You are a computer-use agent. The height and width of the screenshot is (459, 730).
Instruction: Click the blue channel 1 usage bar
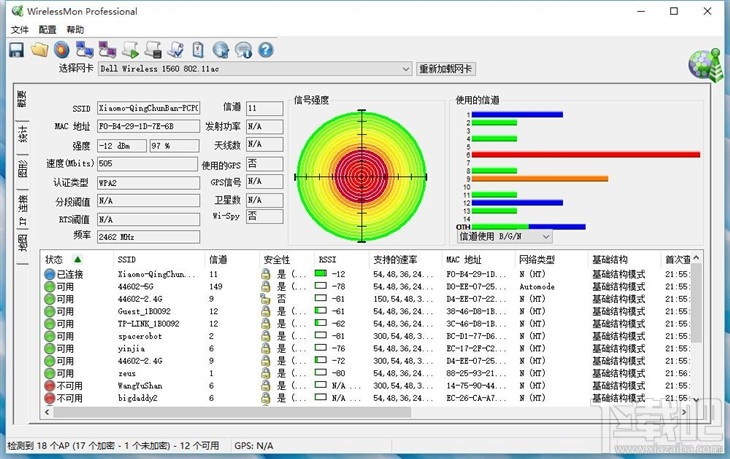point(517,115)
